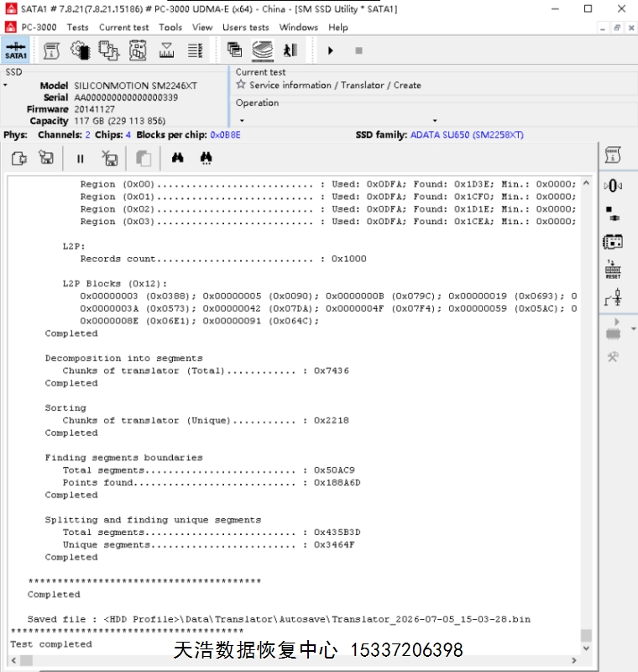638x672 pixels.
Task: Open the drive ID passport icon
Action: (51, 50)
